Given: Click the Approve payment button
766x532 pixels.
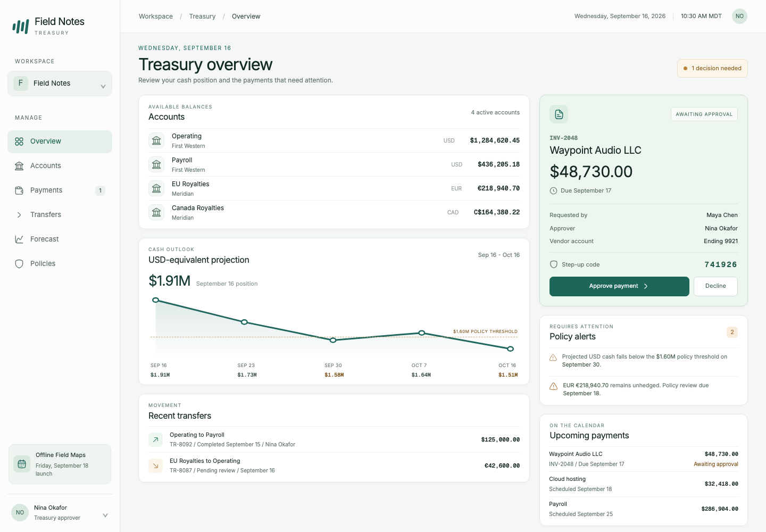Looking at the screenshot, I should click(x=619, y=286).
